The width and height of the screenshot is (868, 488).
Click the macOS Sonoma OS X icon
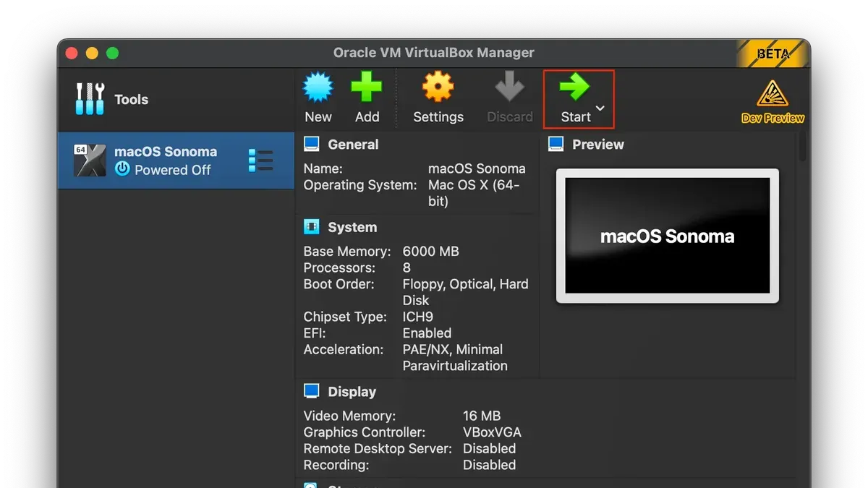(90, 160)
